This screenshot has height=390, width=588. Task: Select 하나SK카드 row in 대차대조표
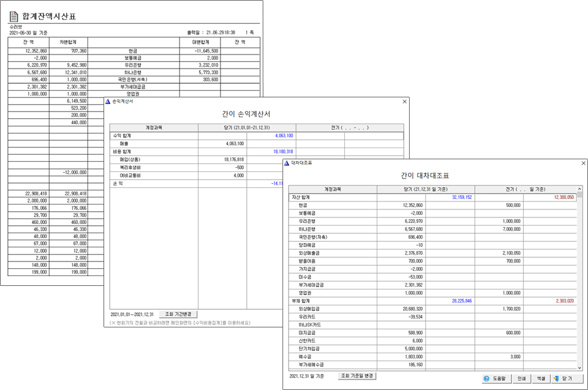(x=433, y=324)
